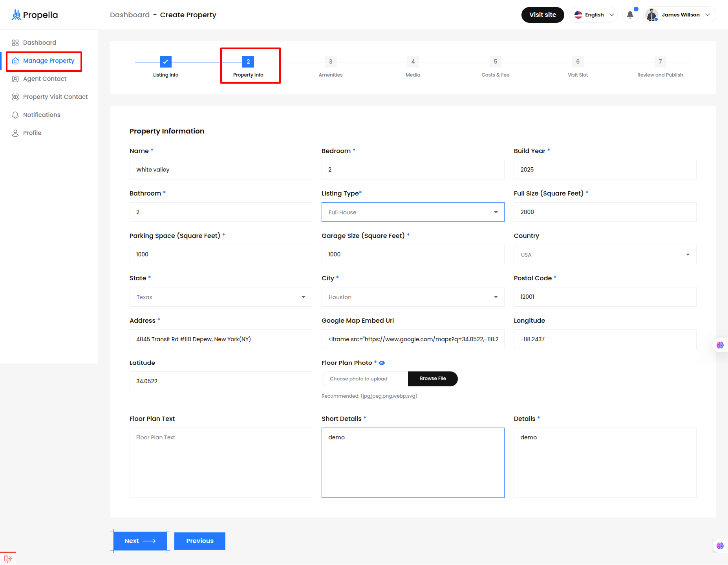
Task: Click the Google Map Embed Url field
Action: coord(413,339)
